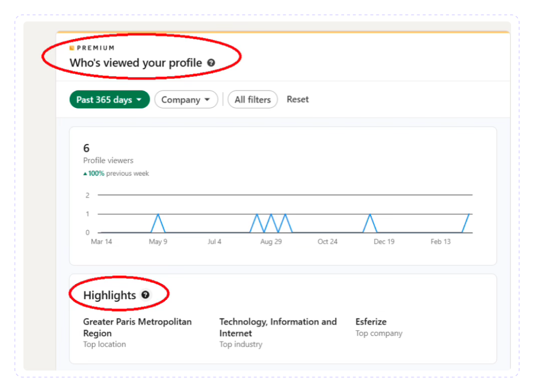Click the 6 Profile viewers count
This screenshot has height=392, width=534.
coord(87,149)
